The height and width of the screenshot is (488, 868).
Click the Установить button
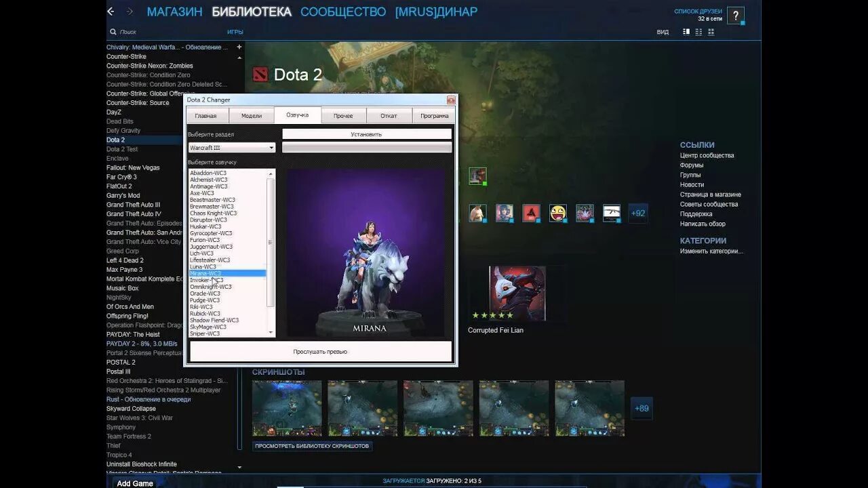coord(367,134)
